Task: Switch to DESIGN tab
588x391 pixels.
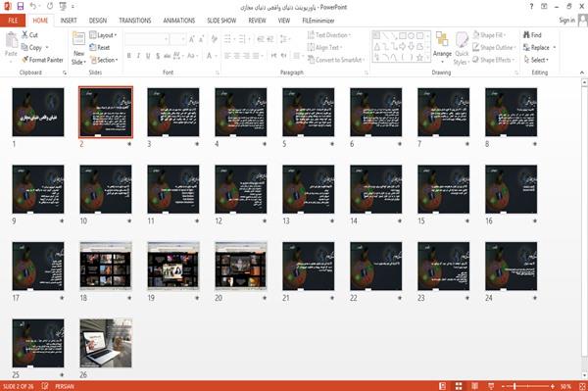Action: (x=98, y=21)
